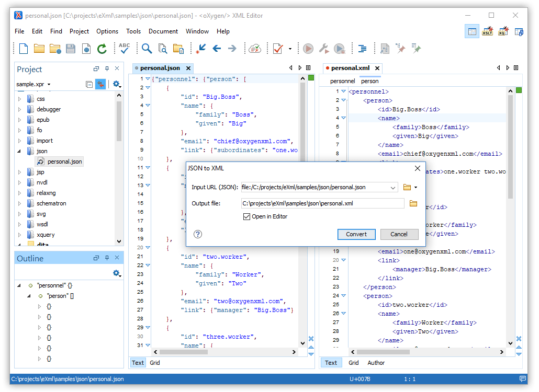Select the schematron folder

point(51,203)
